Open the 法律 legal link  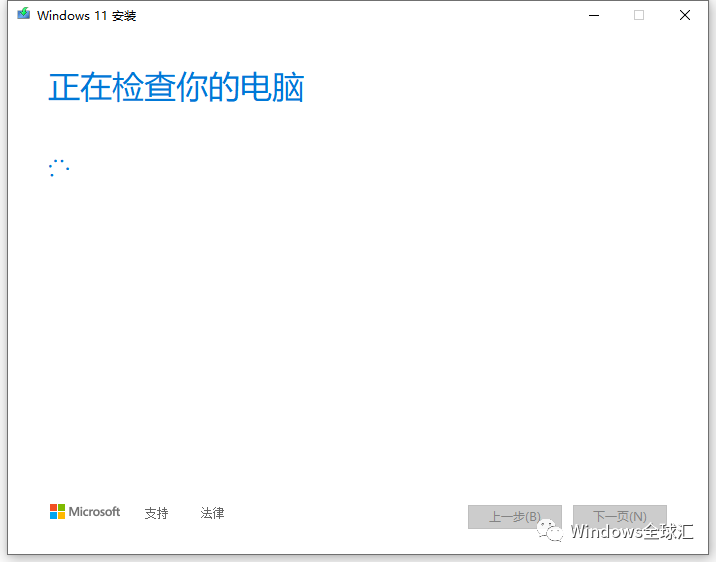212,513
